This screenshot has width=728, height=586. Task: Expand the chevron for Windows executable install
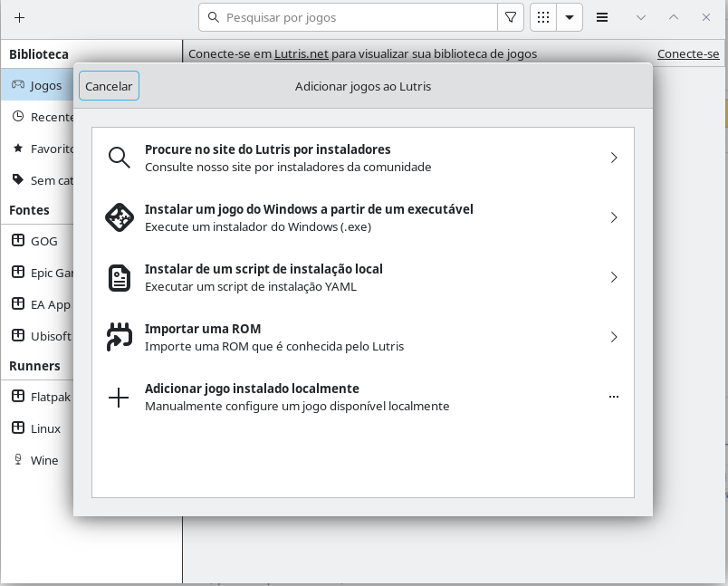coord(614,217)
